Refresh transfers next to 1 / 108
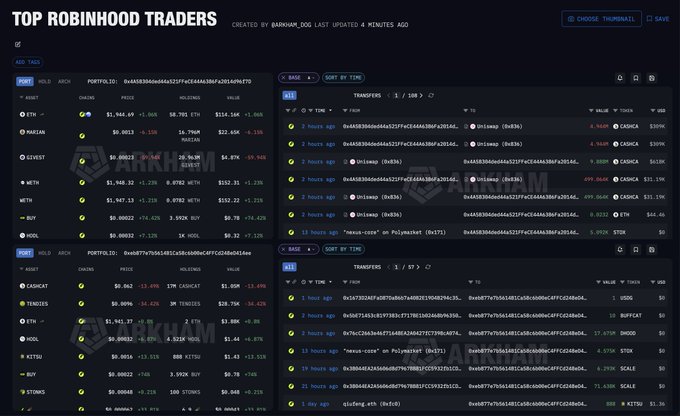The image size is (680, 416). 431,95
